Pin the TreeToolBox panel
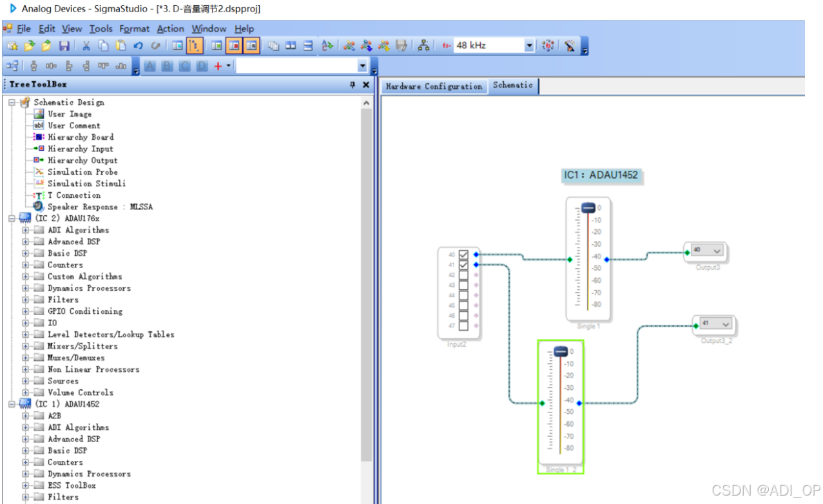823x504 pixels. click(x=353, y=84)
